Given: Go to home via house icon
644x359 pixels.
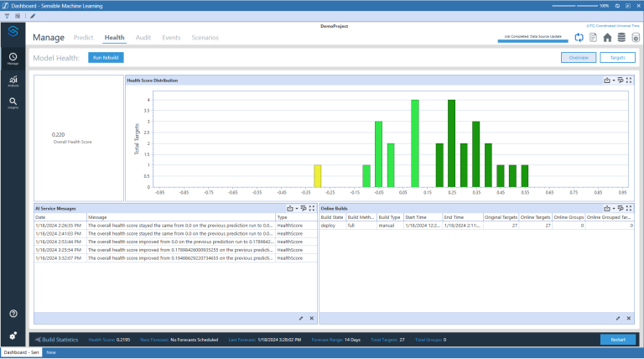Looking at the screenshot, I should [x=607, y=38].
